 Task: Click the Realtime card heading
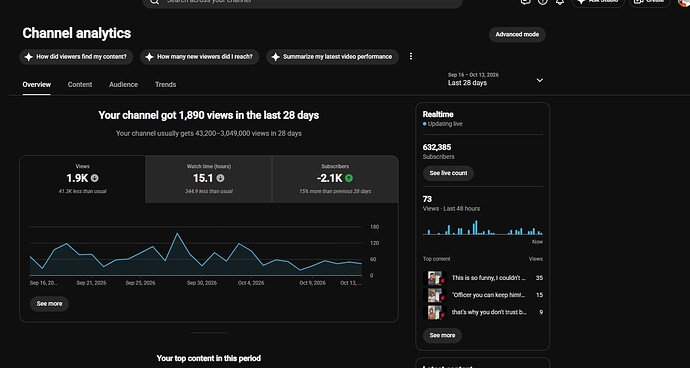pyautogui.click(x=438, y=114)
